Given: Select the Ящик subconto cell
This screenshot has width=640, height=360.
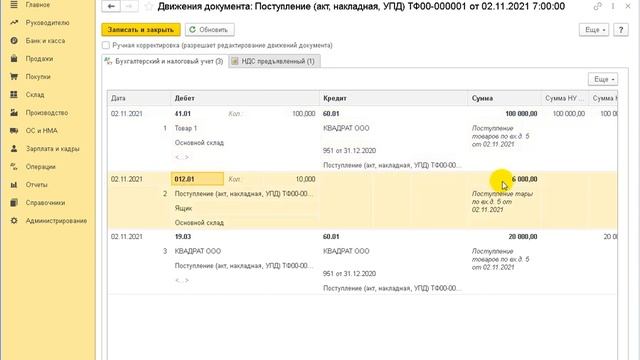Looking at the screenshot, I should click(x=183, y=208).
